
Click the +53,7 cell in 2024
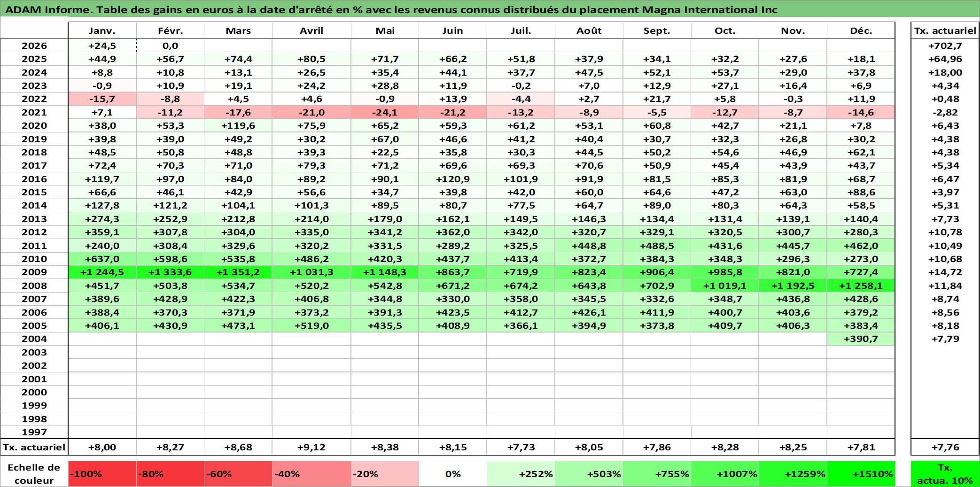725,72
